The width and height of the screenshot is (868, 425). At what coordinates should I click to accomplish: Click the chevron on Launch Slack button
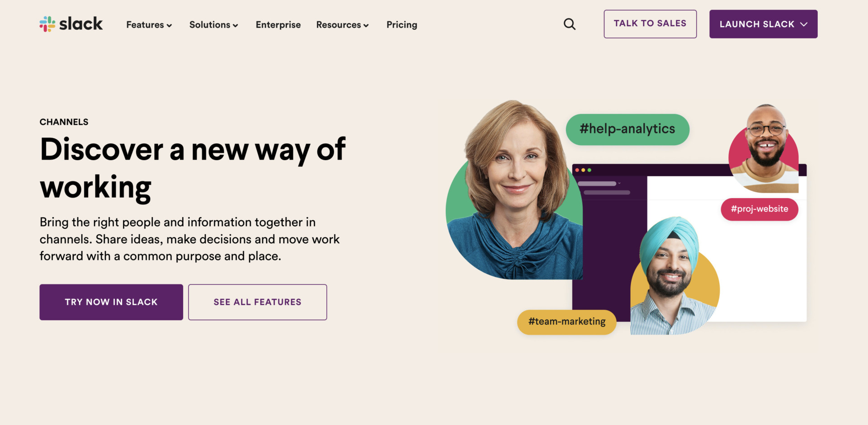point(804,24)
